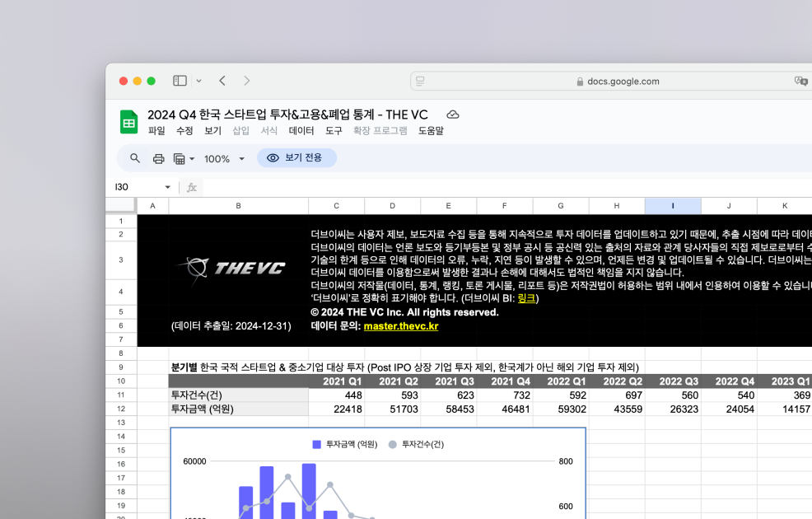
Task: Open the master.thevc.kr link
Action: (400, 326)
